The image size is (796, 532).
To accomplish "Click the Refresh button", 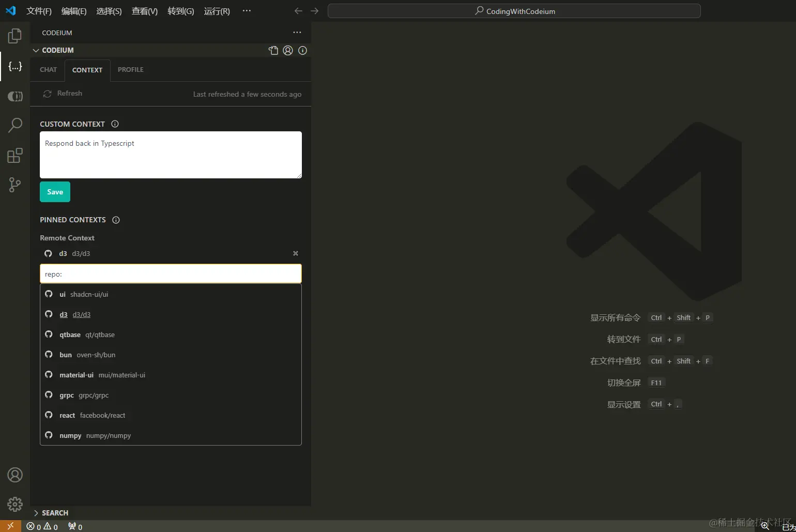I will [x=63, y=94].
